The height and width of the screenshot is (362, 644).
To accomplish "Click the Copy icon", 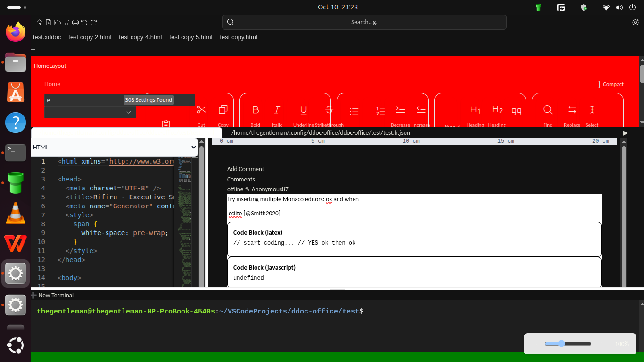I will [223, 109].
